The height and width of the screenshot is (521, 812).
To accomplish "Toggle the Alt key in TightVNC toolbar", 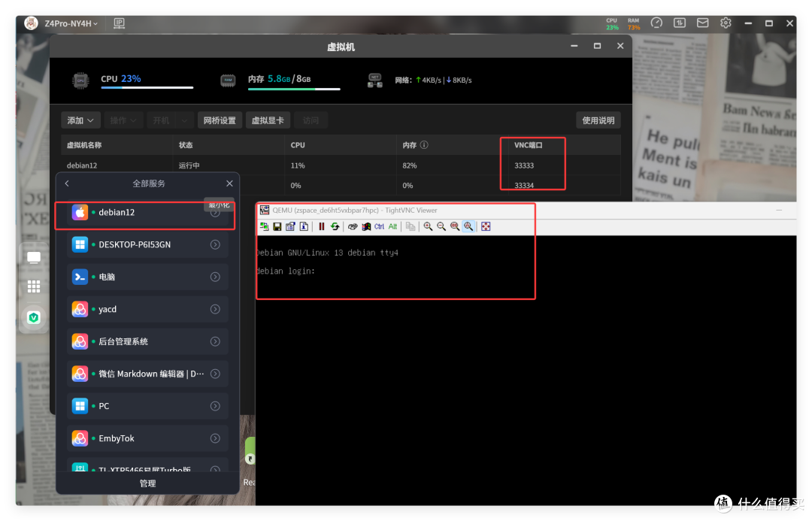I will point(392,226).
